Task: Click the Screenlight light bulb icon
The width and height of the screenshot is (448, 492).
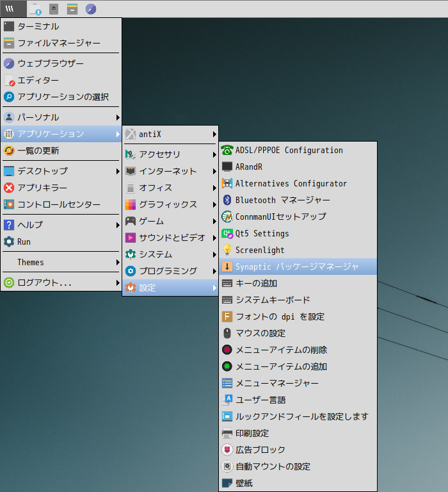Action: 227,250
